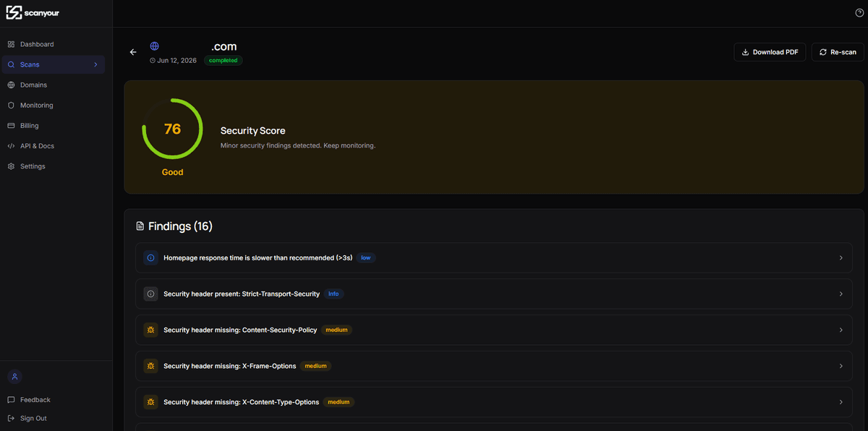
Task: Click the Findings document icon
Action: click(140, 226)
